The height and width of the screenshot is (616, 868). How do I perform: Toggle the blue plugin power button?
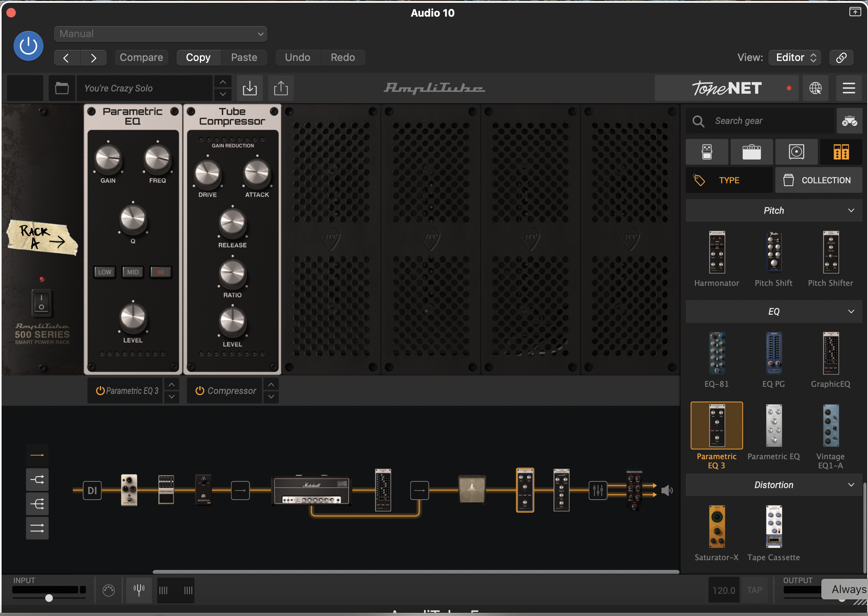coord(28,46)
